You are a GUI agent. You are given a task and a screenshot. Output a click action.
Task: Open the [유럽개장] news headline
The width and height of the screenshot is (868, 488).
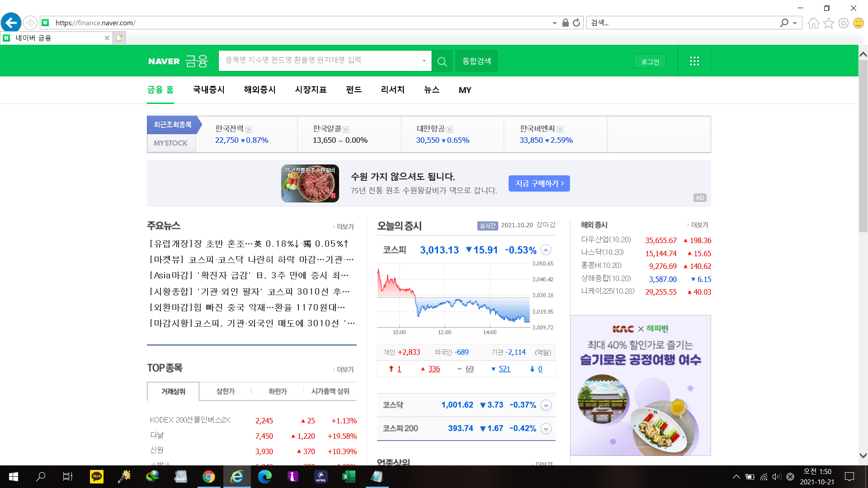[x=249, y=244]
